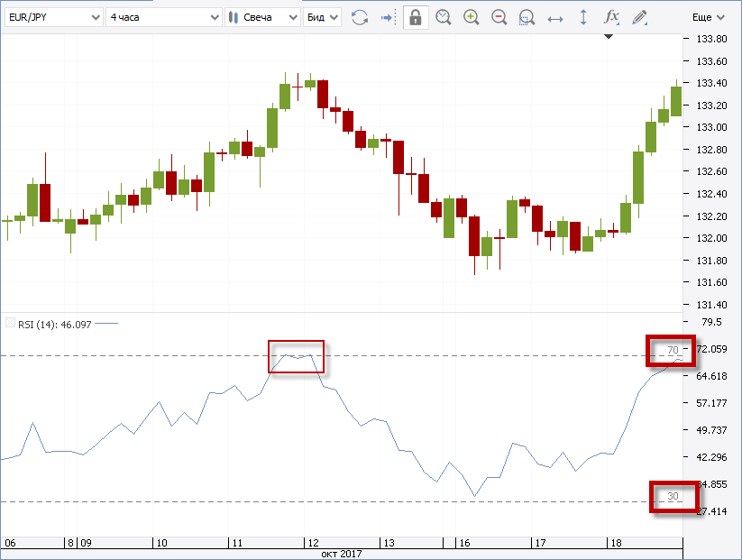This screenshot has width=742, height=560.
Task: Open the clock time settings icon
Action: (x=443, y=17)
